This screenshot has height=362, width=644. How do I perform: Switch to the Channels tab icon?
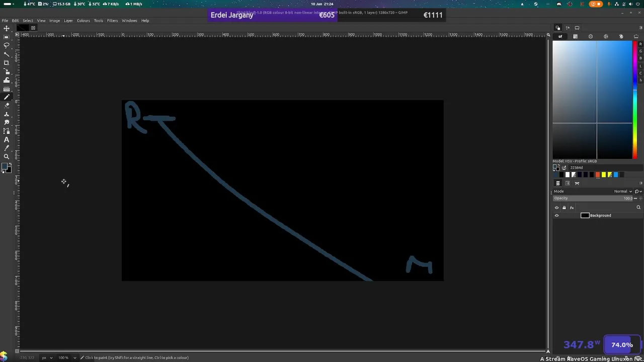click(568, 183)
